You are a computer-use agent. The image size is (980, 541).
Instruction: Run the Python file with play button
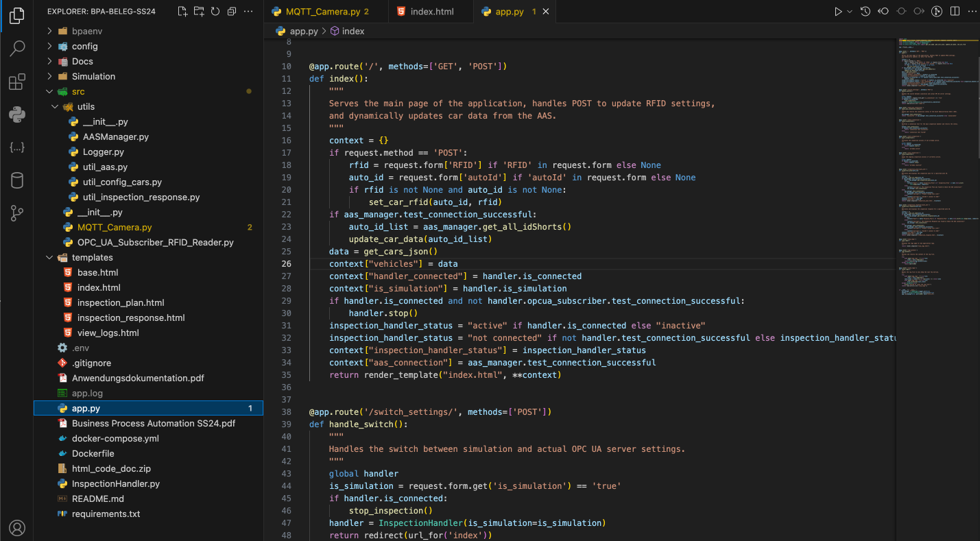(838, 12)
